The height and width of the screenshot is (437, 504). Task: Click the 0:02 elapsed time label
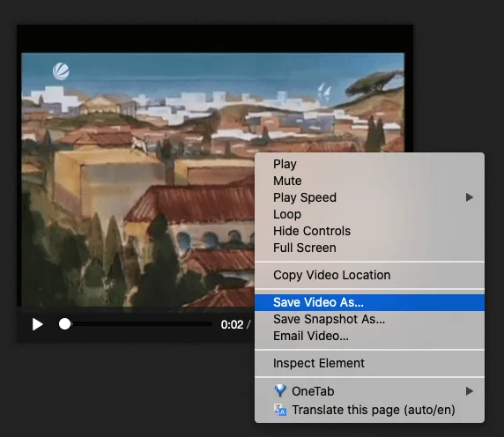click(x=232, y=324)
